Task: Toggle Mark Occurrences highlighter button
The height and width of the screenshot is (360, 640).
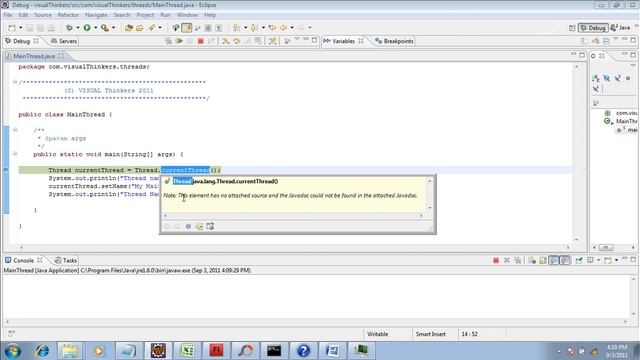Action: point(187,28)
